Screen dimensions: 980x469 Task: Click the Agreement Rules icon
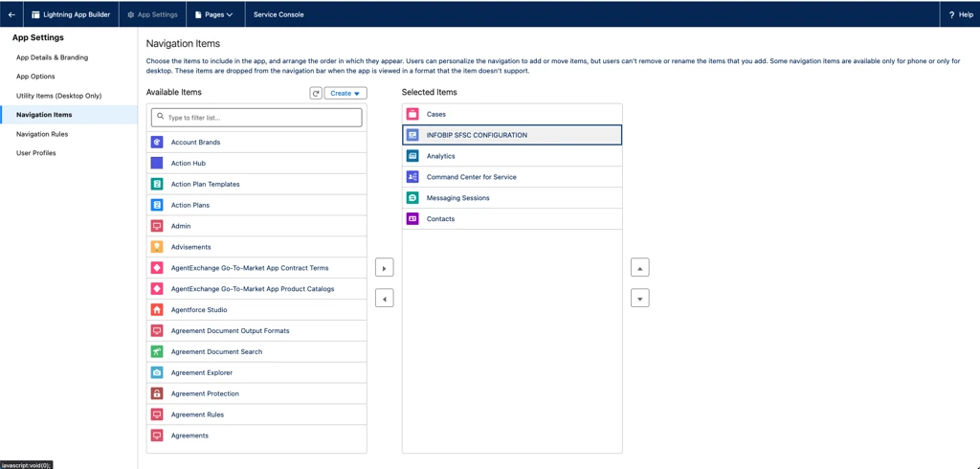point(157,414)
